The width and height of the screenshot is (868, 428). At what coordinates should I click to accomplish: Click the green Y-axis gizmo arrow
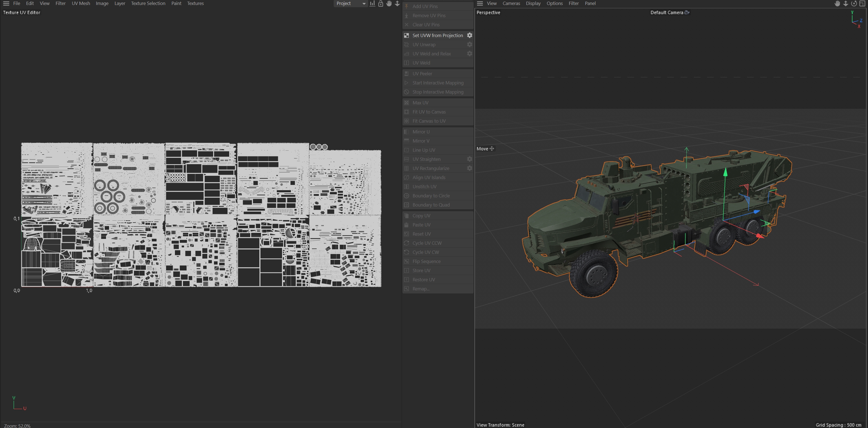pyautogui.click(x=725, y=172)
